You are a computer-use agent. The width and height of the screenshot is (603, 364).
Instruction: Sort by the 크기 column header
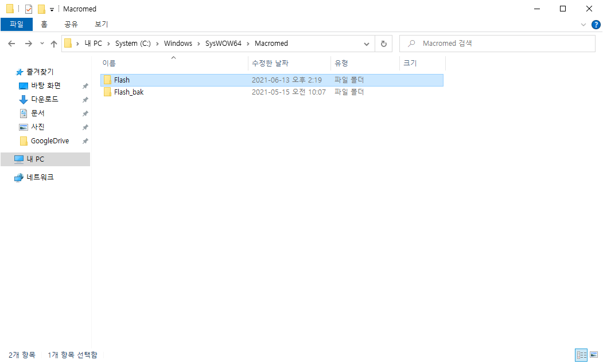tap(423, 63)
